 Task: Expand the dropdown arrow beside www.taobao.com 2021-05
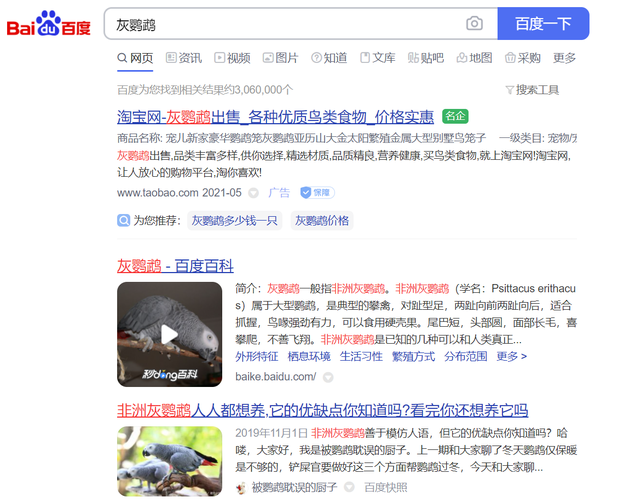click(253, 193)
